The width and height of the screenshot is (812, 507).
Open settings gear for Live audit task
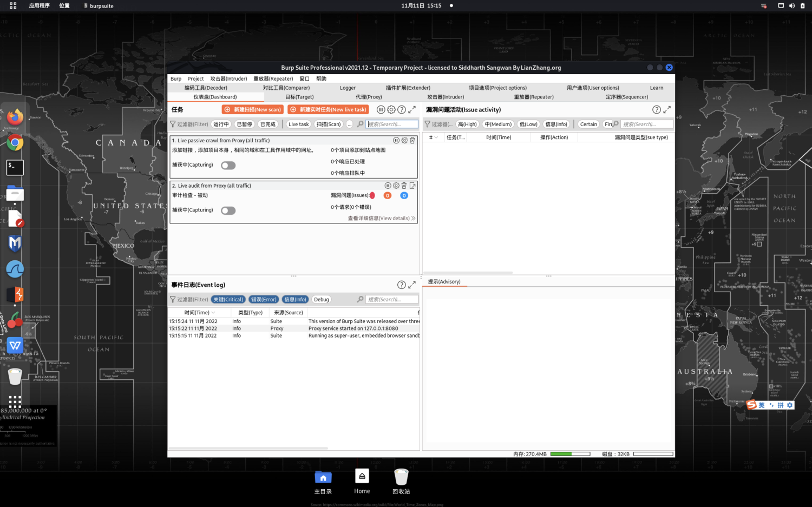[396, 186]
